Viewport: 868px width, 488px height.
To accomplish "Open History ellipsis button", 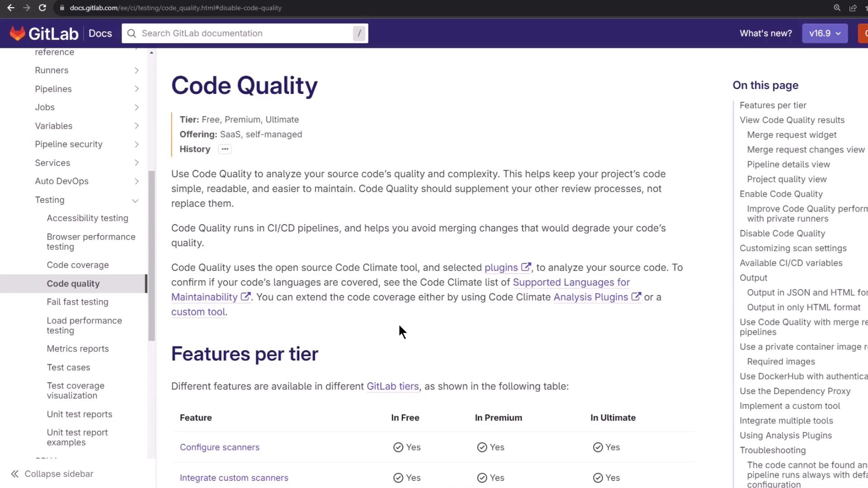I will (x=225, y=149).
